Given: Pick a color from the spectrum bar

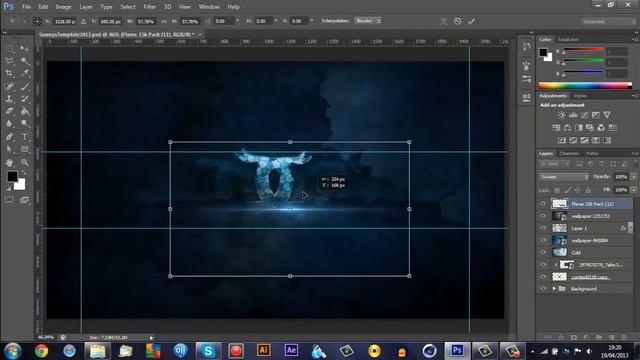Looking at the screenshot, I should 585,86.
